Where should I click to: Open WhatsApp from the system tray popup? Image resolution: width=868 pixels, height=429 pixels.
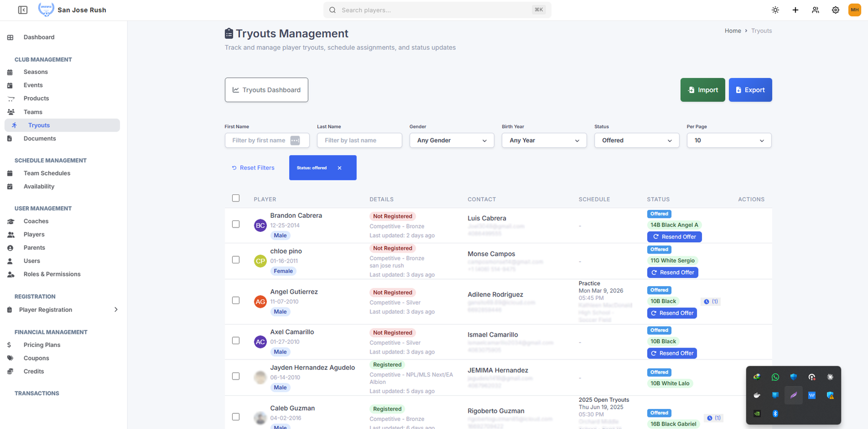pyautogui.click(x=775, y=377)
